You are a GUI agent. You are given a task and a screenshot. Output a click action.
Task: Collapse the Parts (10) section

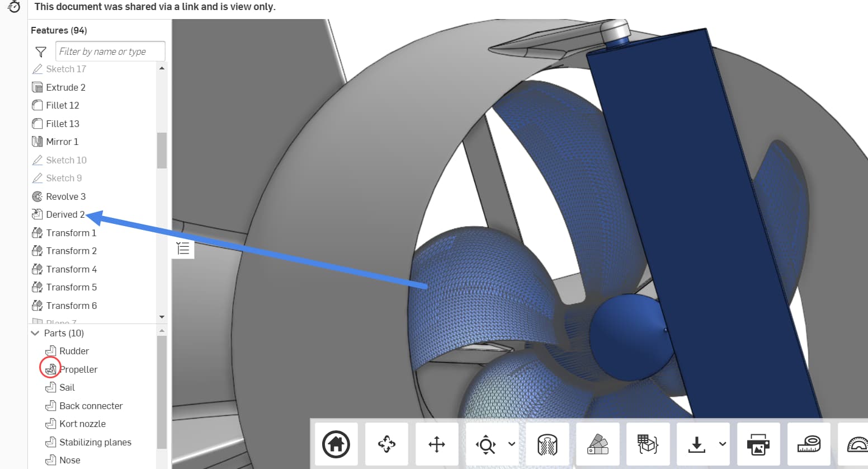35,332
